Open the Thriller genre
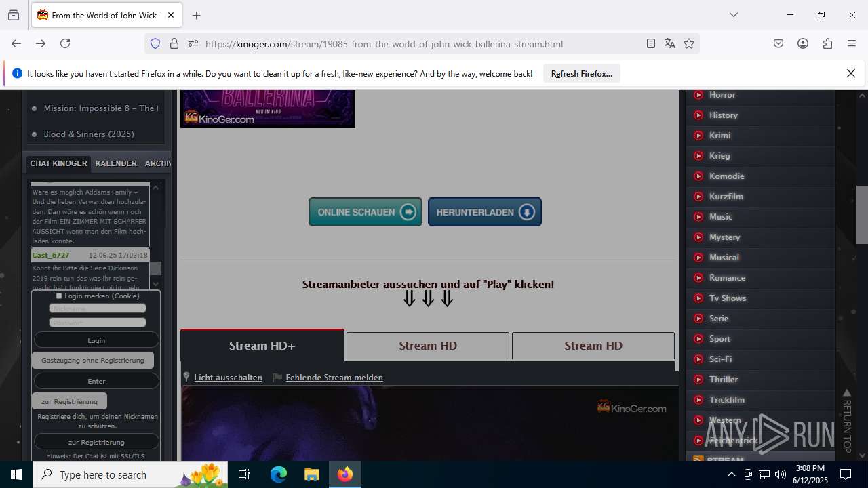 pos(724,380)
